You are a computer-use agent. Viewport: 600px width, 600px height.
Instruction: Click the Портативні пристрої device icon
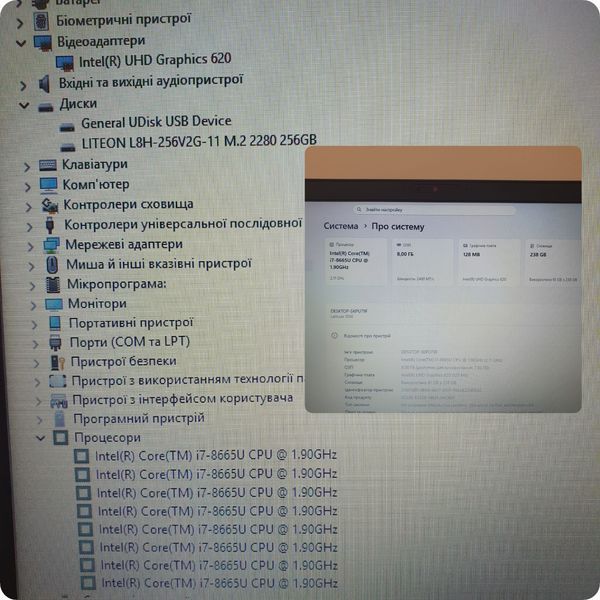coord(55,324)
